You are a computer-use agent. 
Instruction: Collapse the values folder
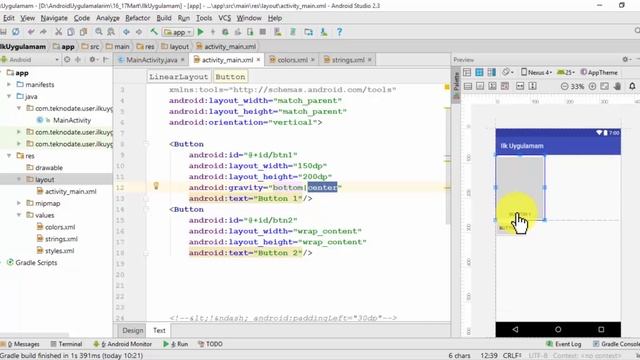[x=19, y=215]
